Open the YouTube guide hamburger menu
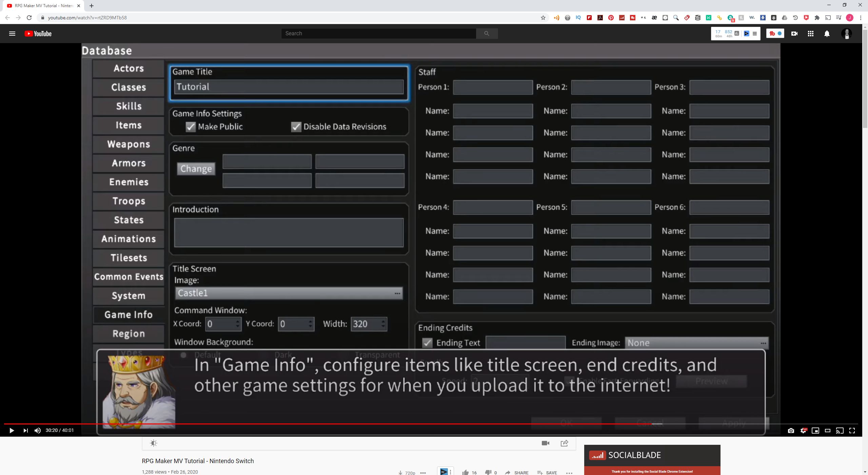Screen dimensions: 868x475 click(x=12, y=34)
